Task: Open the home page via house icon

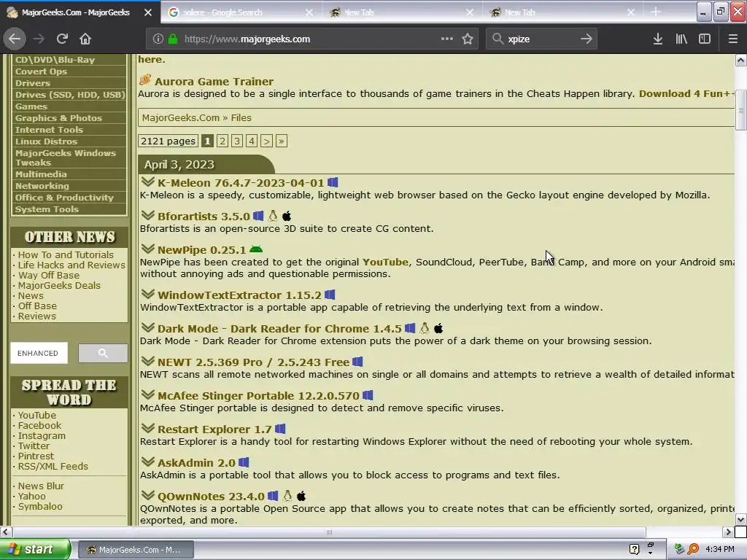Action: 85,39
